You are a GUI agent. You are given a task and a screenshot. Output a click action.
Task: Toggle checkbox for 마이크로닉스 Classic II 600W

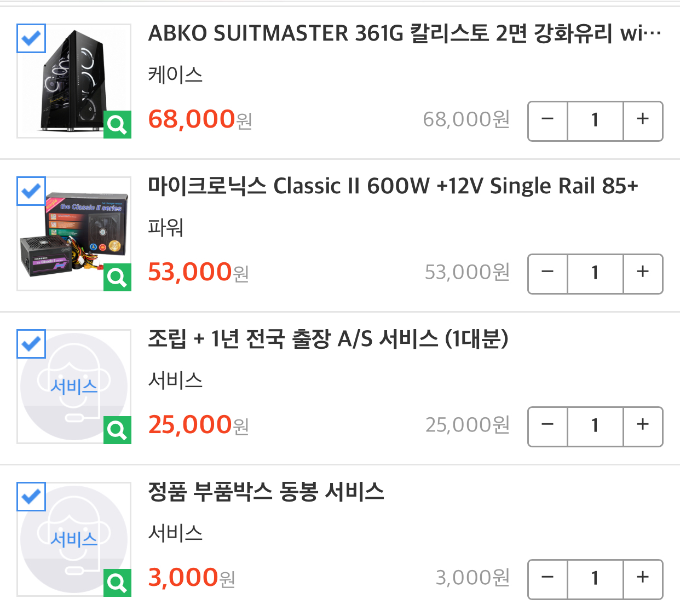point(31,191)
